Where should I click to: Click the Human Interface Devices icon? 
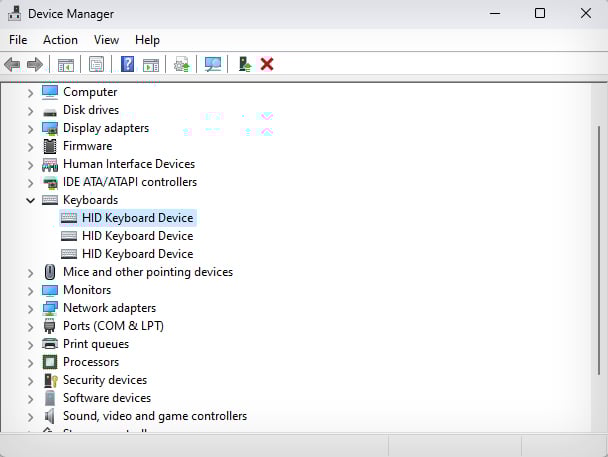[x=50, y=164]
